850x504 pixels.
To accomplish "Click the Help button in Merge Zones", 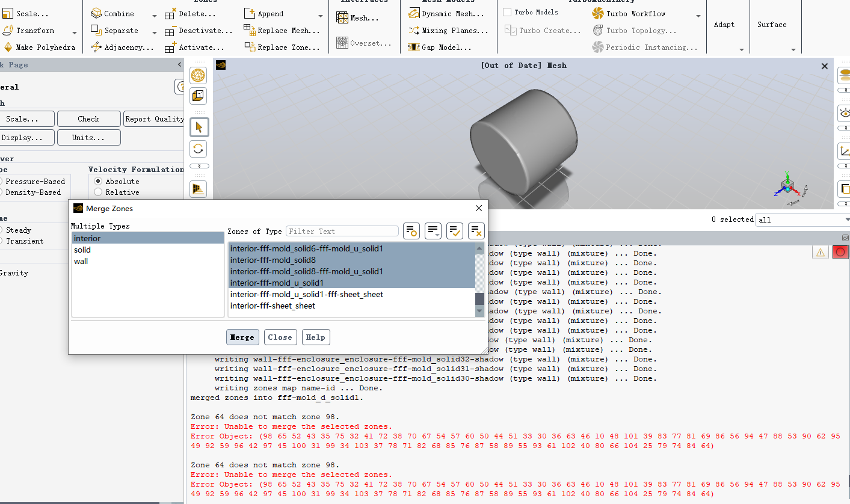I will [316, 337].
